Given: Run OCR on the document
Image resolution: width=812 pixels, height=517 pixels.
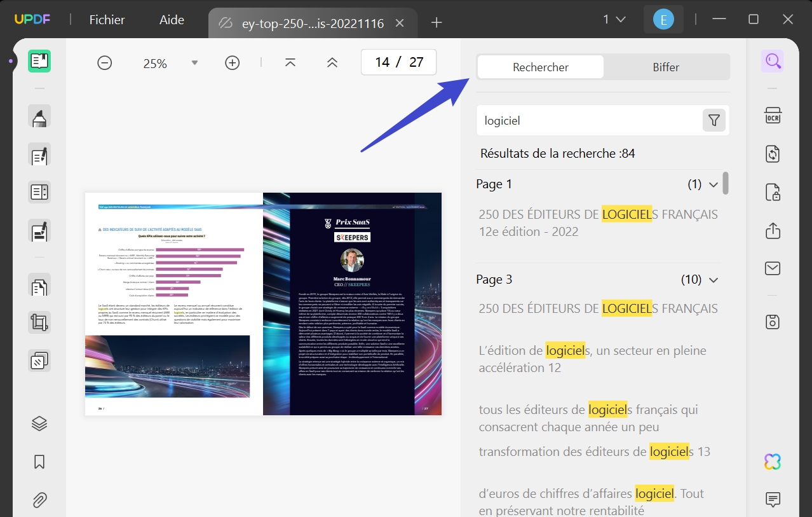Looking at the screenshot, I should pos(773,116).
